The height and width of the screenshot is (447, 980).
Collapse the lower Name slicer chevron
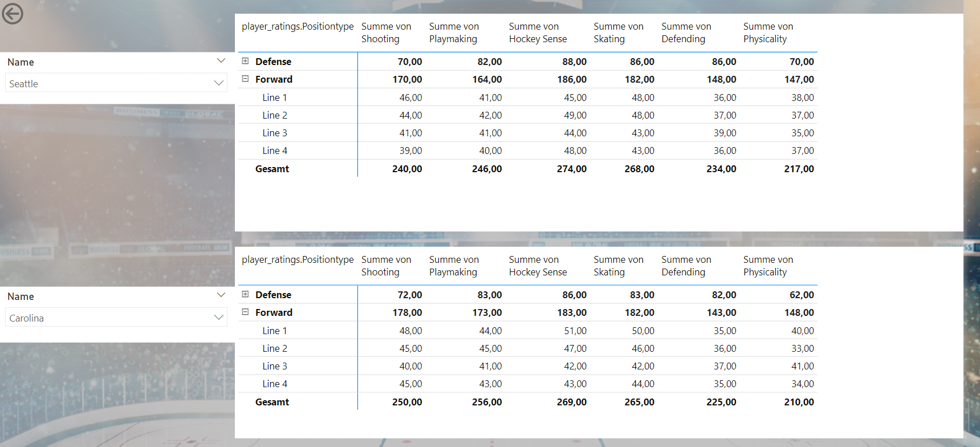coord(221,295)
